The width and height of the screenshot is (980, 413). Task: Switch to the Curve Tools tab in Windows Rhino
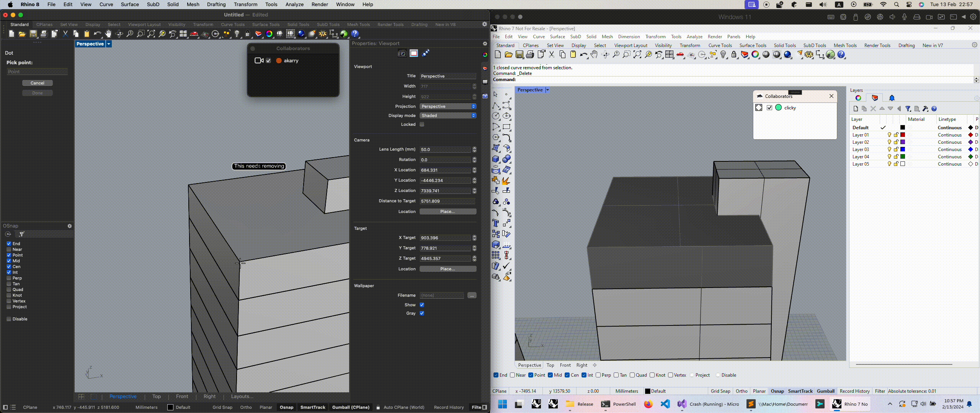tap(720, 45)
